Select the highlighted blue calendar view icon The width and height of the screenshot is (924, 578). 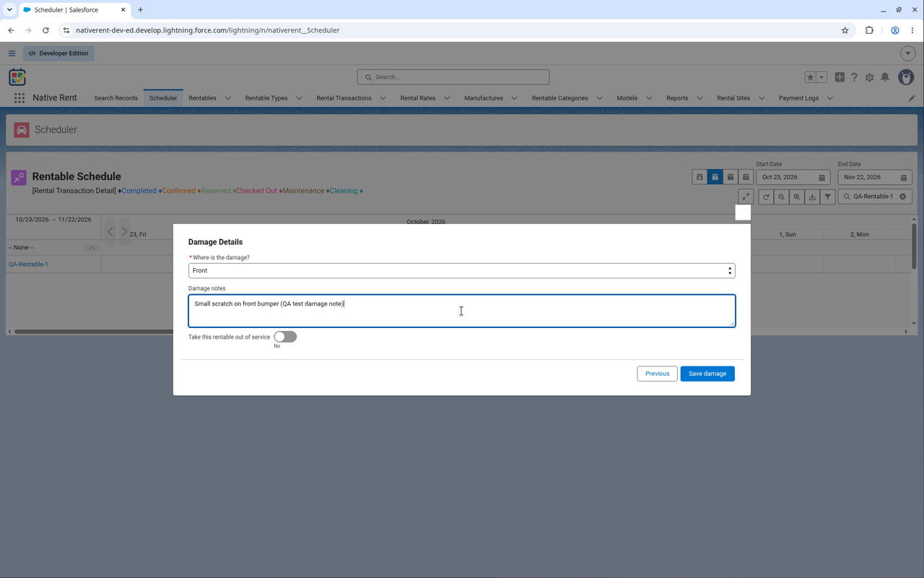pyautogui.click(x=715, y=177)
